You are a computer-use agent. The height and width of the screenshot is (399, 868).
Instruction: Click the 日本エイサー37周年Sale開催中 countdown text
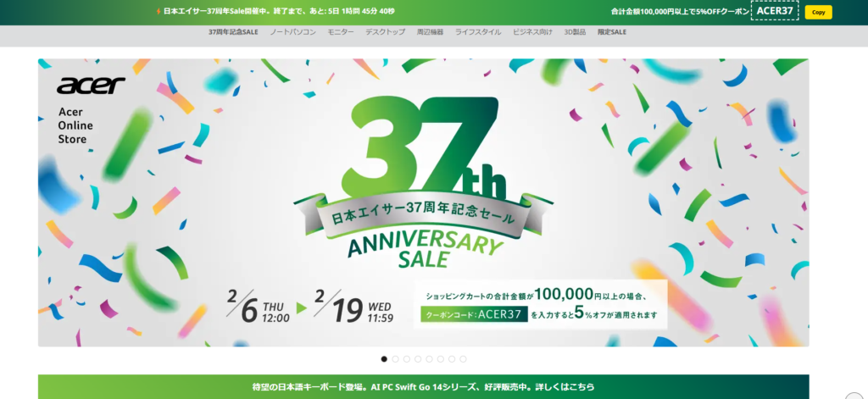tap(279, 11)
